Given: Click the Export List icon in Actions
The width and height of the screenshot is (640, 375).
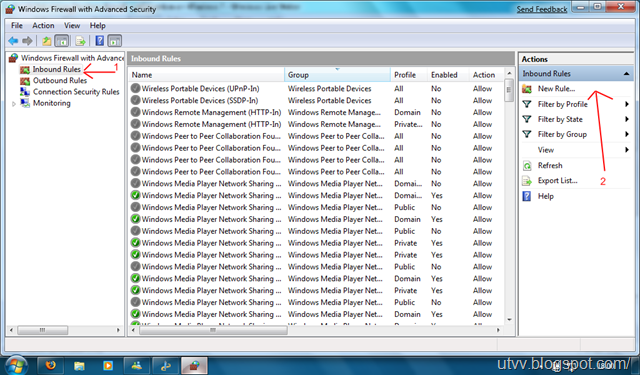Looking at the screenshot, I should pos(527,181).
